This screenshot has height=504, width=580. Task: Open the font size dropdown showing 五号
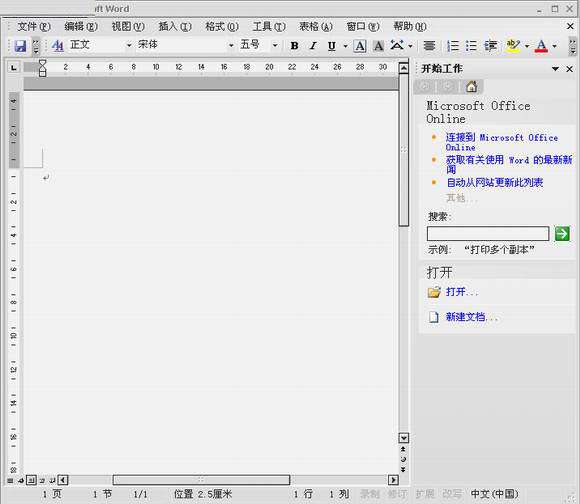275,45
